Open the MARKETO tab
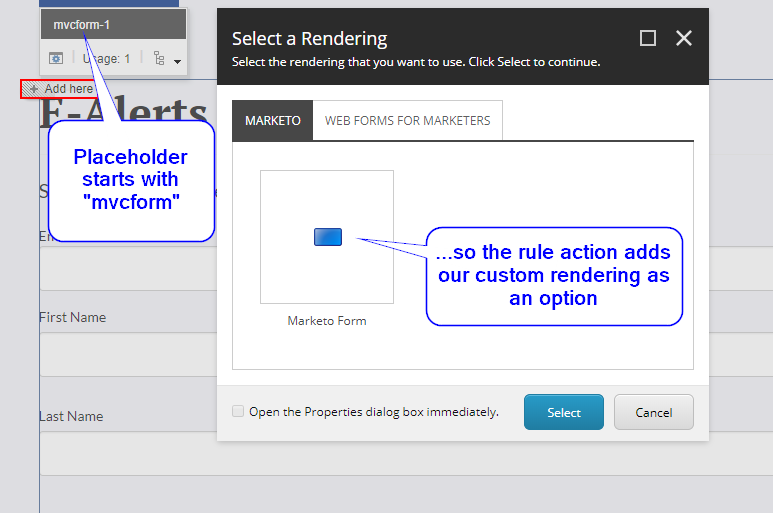Viewport: 773px width, 513px height. click(273, 121)
